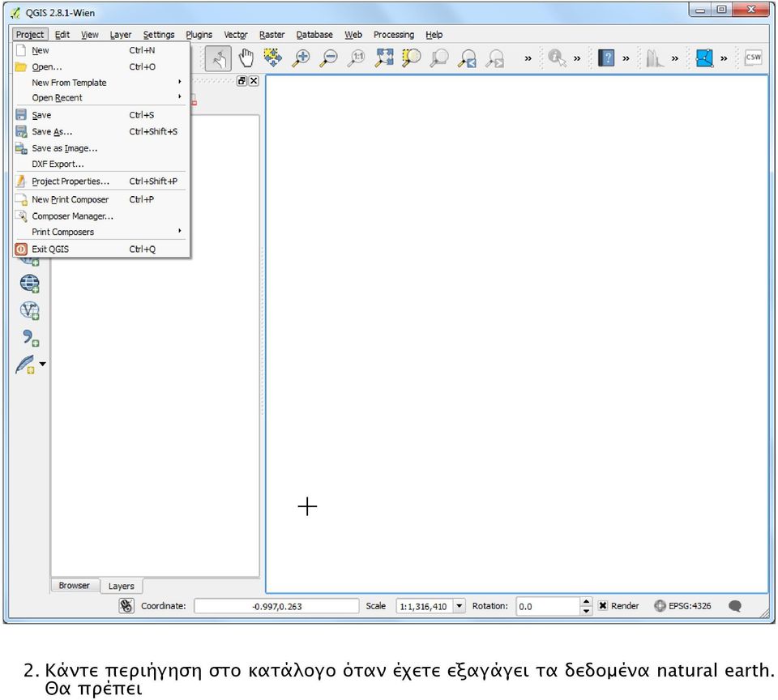
Task: Select the Zoom Out magnifier tool
Action: pyautogui.click(x=328, y=58)
